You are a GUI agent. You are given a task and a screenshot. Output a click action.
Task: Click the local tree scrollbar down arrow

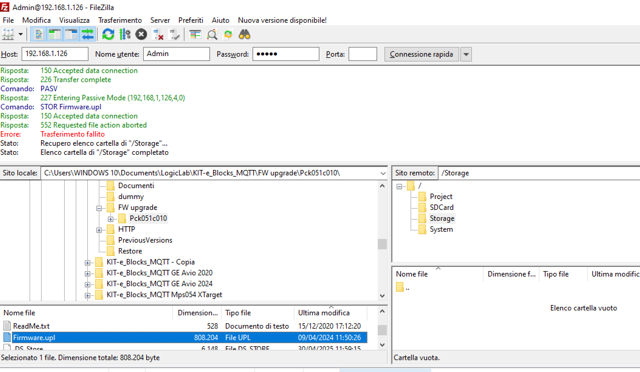[382, 296]
